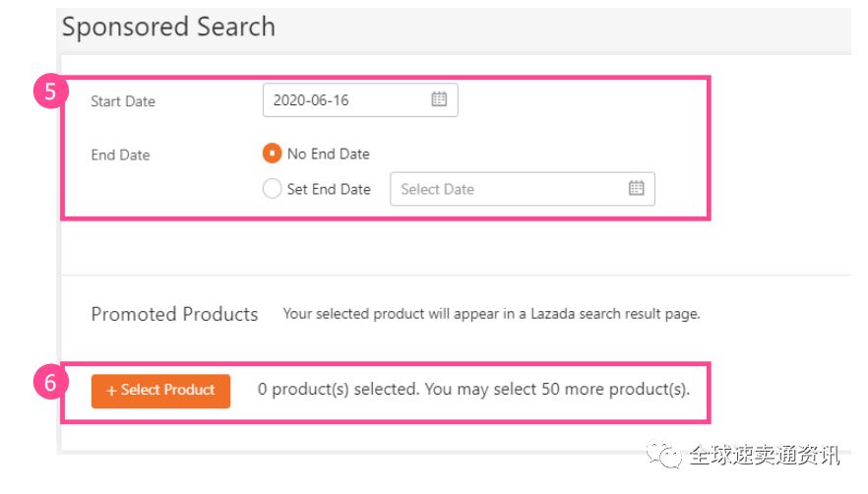Click the pink number 5 step badge
The width and height of the screenshot is (868, 494).
50,92
